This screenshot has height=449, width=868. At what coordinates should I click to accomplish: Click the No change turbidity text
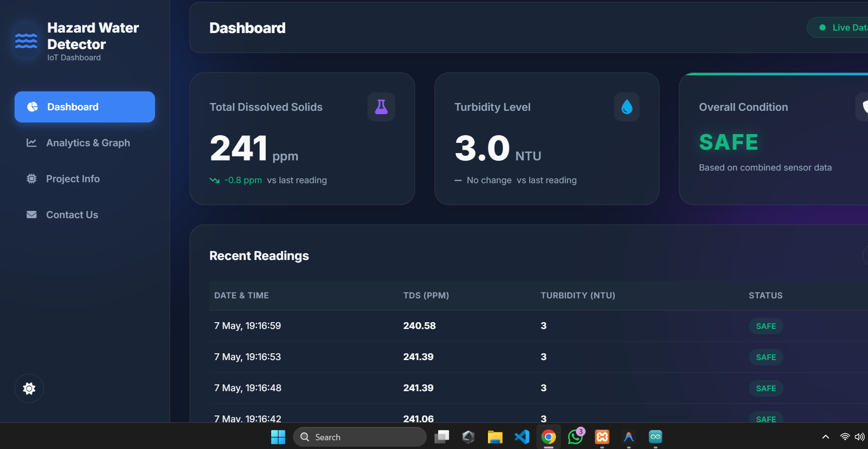489,180
